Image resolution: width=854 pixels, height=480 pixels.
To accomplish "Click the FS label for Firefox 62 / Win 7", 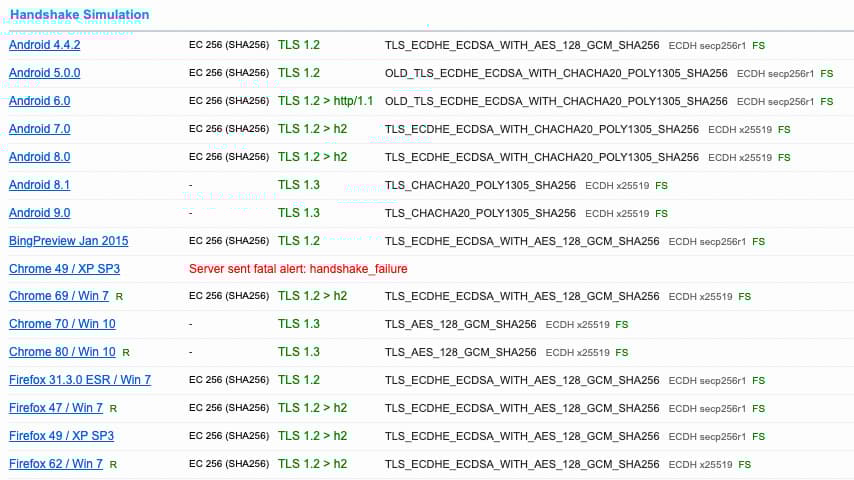I will tap(745, 465).
